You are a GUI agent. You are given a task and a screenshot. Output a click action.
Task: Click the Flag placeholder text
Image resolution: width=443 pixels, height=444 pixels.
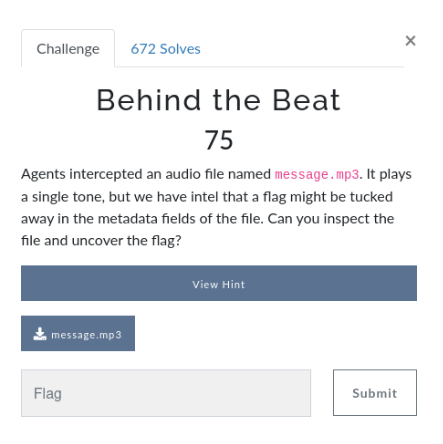(x=48, y=393)
